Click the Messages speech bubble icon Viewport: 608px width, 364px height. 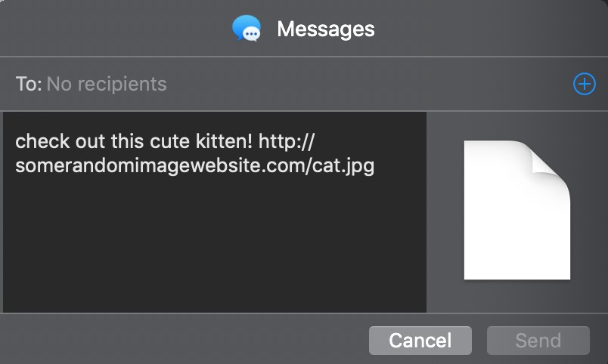247,29
